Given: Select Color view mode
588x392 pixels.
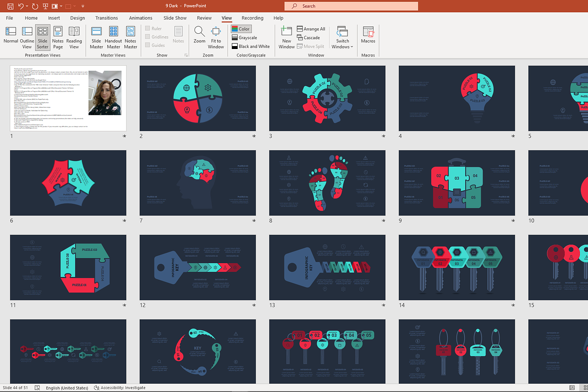Looking at the screenshot, I should [x=241, y=29].
